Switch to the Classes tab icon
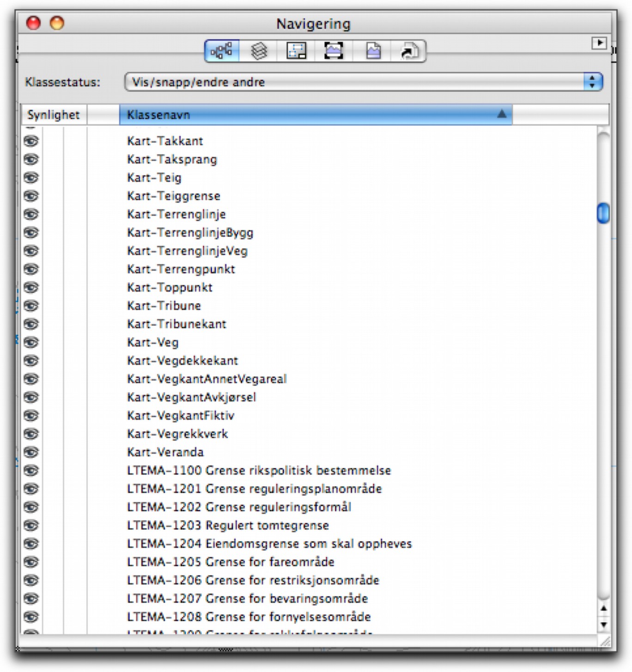Screen dimensions: 632x672 click(x=222, y=50)
